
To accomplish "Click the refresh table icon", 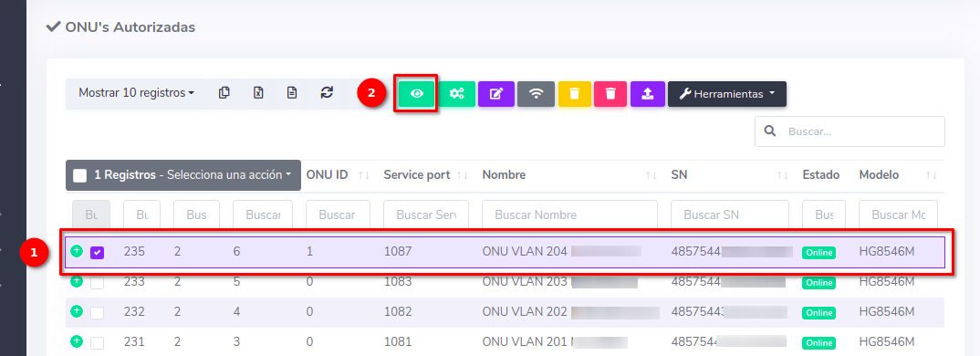I will coord(327,92).
